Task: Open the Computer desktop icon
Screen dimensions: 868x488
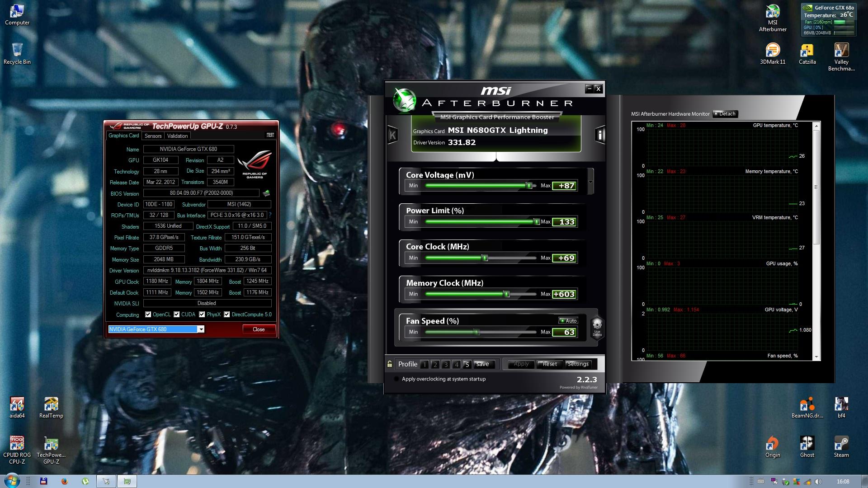Action: [17, 14]
